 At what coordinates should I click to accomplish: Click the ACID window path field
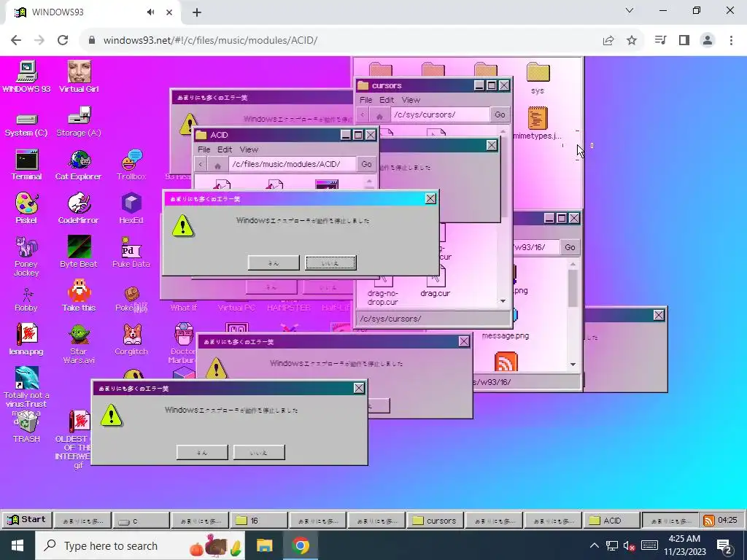(x=292, y=164)
